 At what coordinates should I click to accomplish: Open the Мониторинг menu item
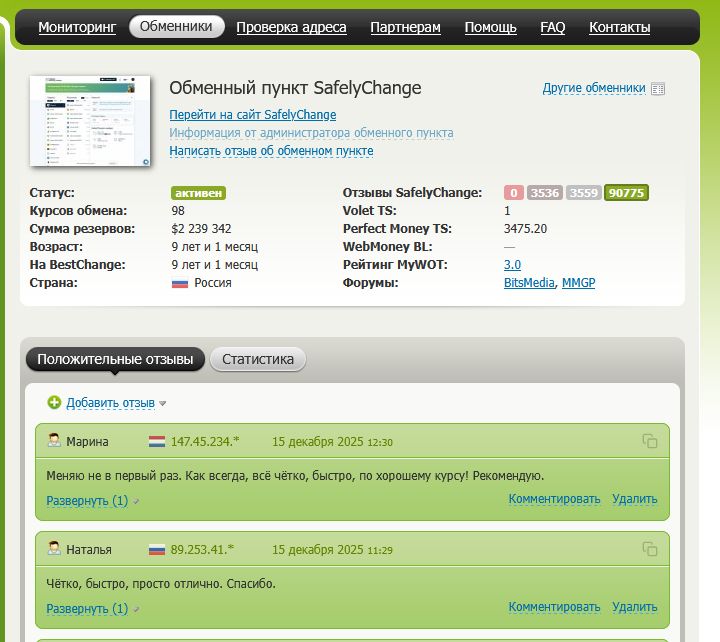(78, 27)
